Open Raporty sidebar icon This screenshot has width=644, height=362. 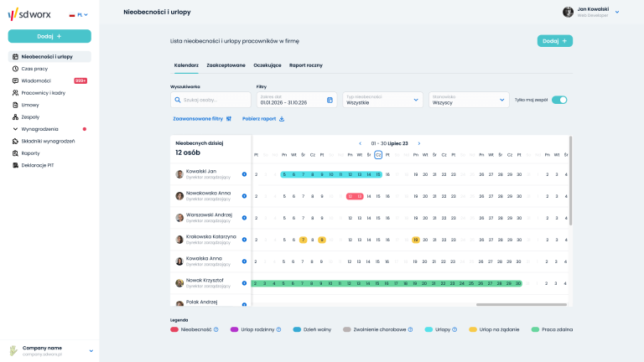pos(15,153)
